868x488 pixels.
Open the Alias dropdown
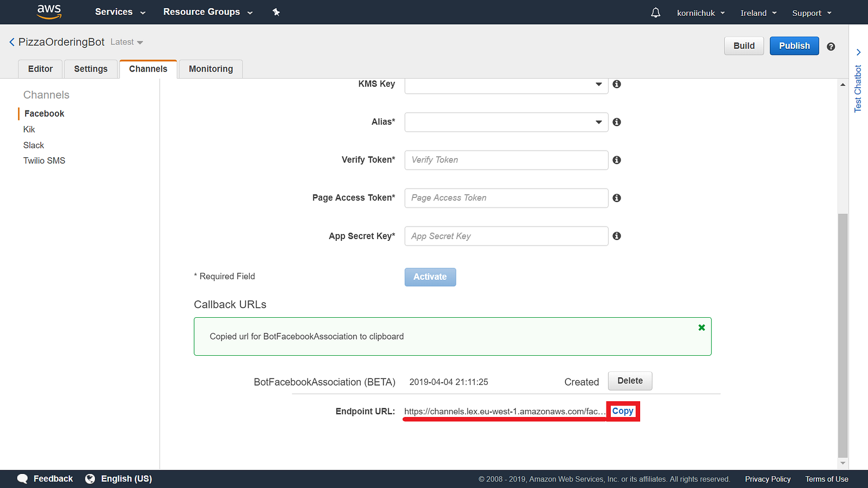[506, 122]
